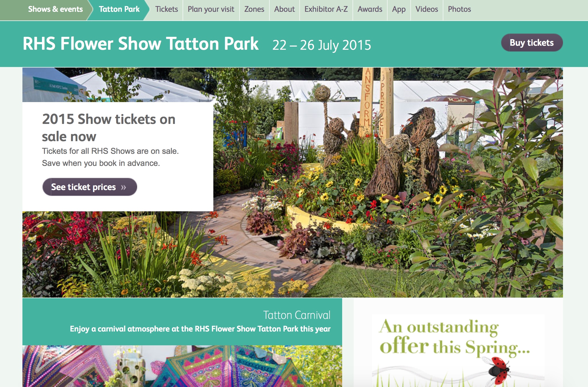View the Awards page
This screenshot has width=588, height=387.
(x=370, y=9)
